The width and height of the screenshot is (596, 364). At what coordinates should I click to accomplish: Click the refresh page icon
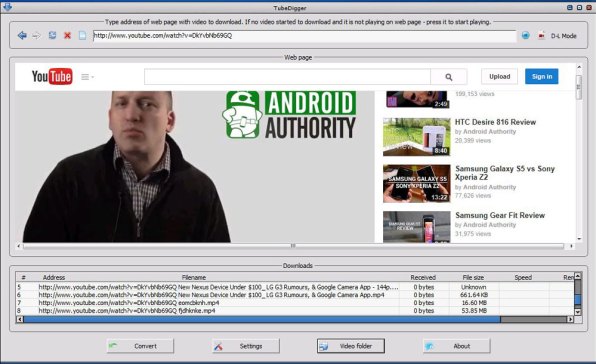pyautogui.click(x=52, y=35)
